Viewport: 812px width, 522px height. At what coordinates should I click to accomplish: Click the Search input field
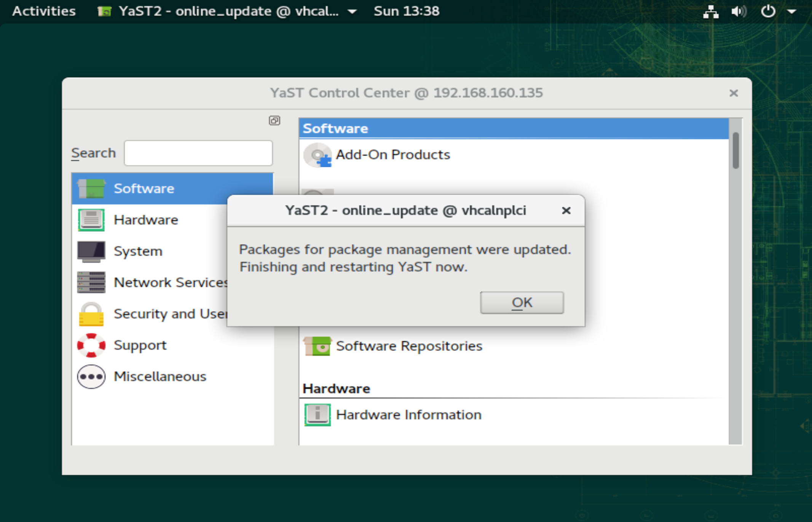pyautogui.click(x=198, y=153)
